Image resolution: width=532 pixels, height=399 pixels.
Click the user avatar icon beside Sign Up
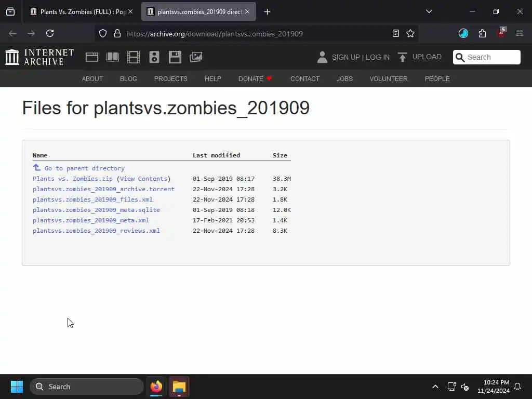[322, 57]
